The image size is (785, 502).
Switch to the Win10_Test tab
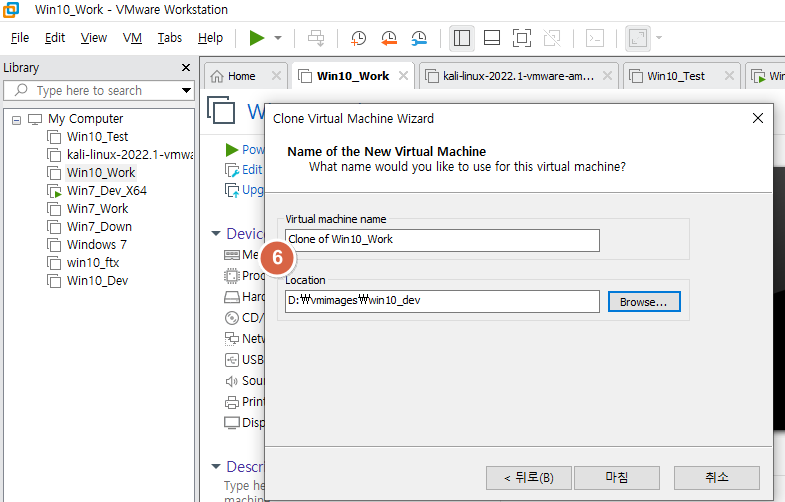tap(675, 76)
